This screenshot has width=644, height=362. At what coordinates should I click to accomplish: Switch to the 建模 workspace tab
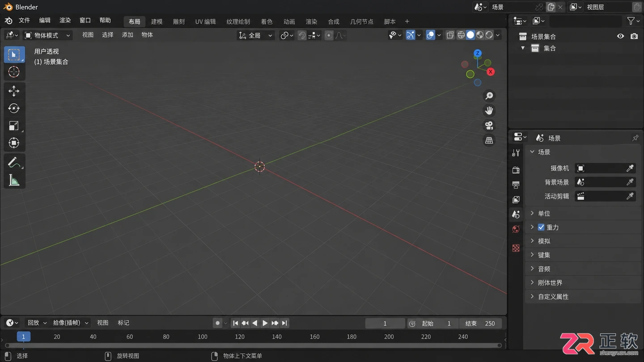pyautogui.click(x=157, y=21)
